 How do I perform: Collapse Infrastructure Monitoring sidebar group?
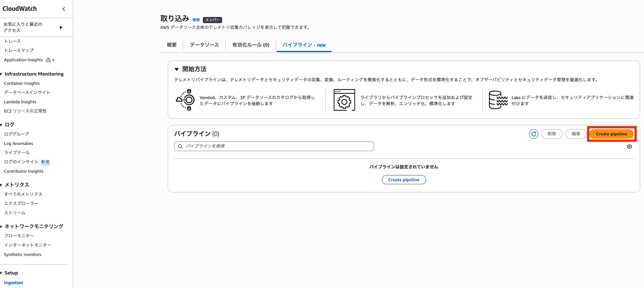[x=2, y=74]
